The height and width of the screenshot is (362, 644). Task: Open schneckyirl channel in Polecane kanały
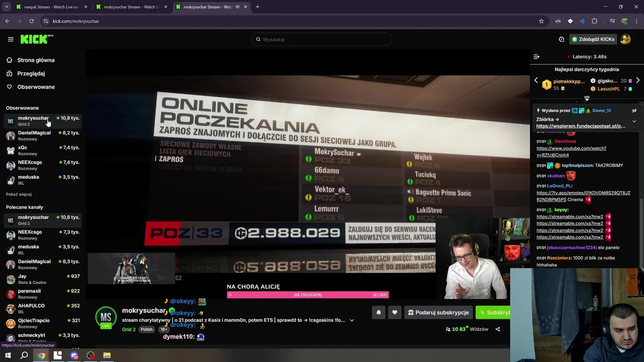tap(43, 338)
